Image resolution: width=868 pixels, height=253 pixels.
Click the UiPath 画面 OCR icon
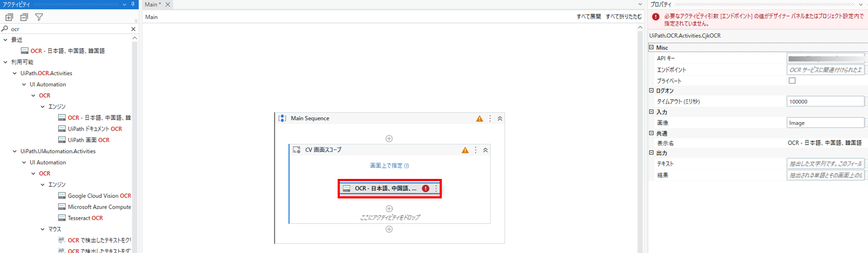[62, 140]
